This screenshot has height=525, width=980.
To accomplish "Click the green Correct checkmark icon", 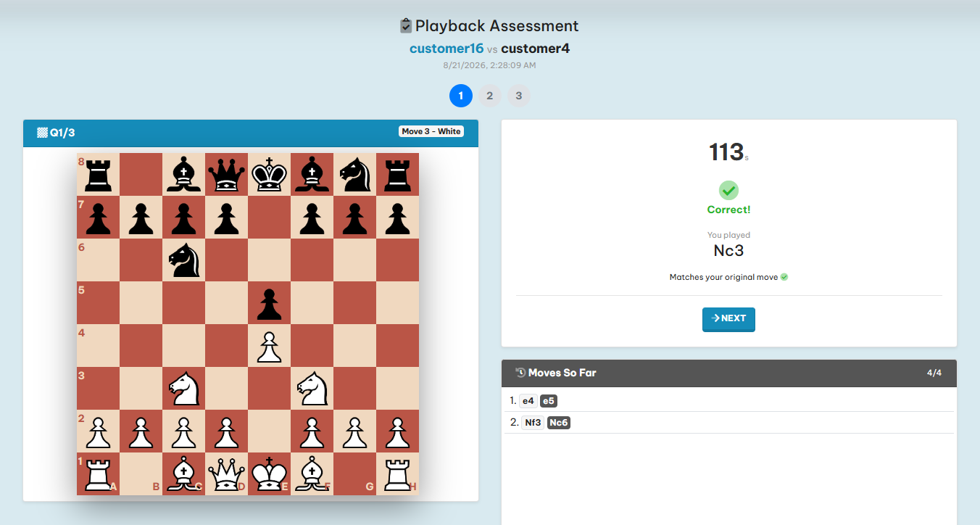I will point(728,191).
